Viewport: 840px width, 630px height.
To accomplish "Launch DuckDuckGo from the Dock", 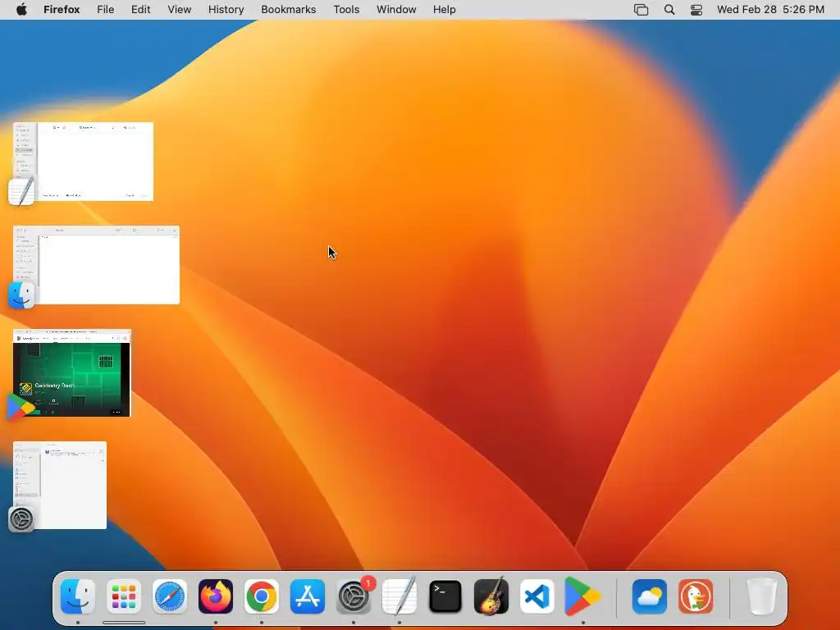I will point(696,596).
